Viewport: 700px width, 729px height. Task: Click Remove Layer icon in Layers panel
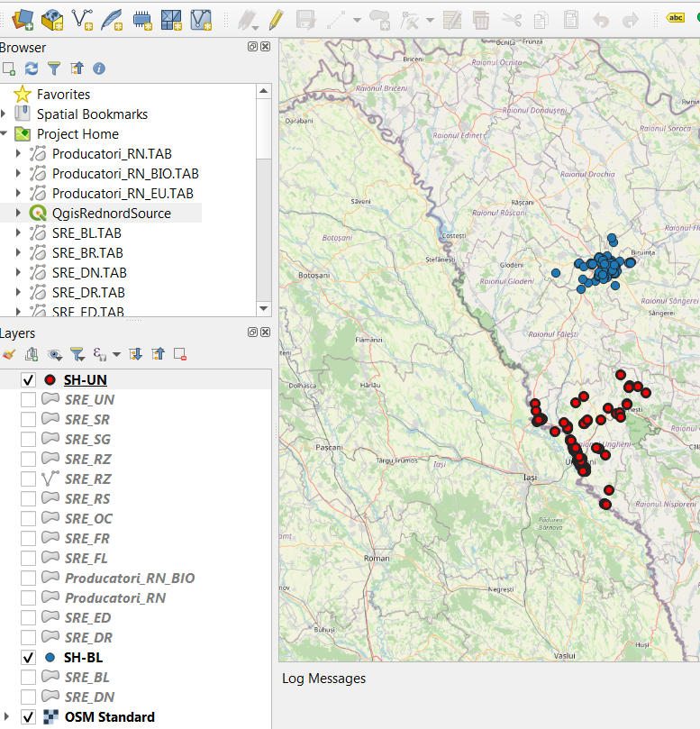[180, 354]
